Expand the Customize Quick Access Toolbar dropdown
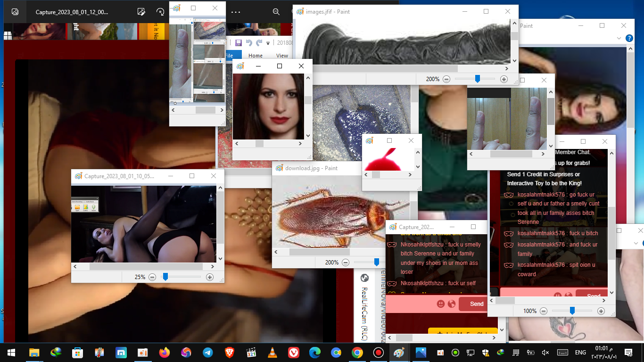The height and width of the screenshot is (362, 644). tap(268, 43)
